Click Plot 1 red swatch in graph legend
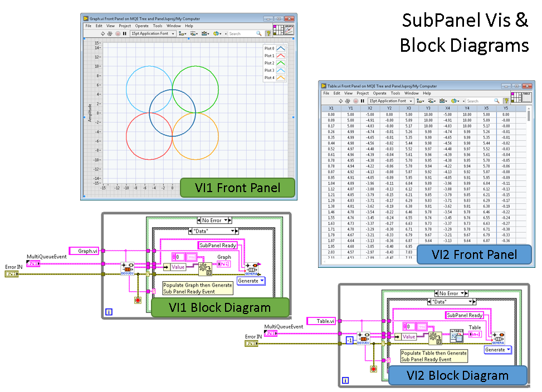542x392 pixels. [x=281, y=56]
